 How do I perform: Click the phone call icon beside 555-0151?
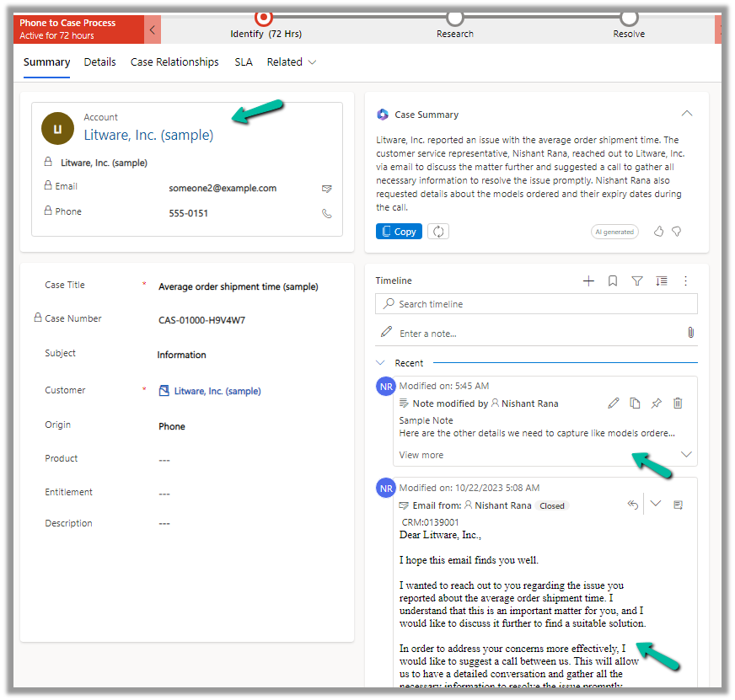327,214
